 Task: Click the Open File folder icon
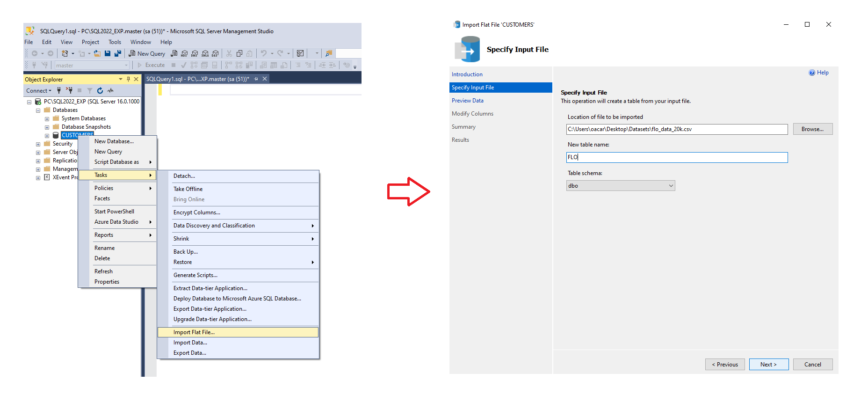click(x=97, y=53)
